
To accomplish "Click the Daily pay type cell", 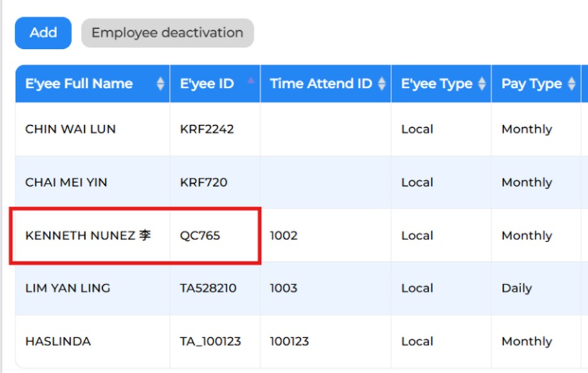I will tap(536, 288).
